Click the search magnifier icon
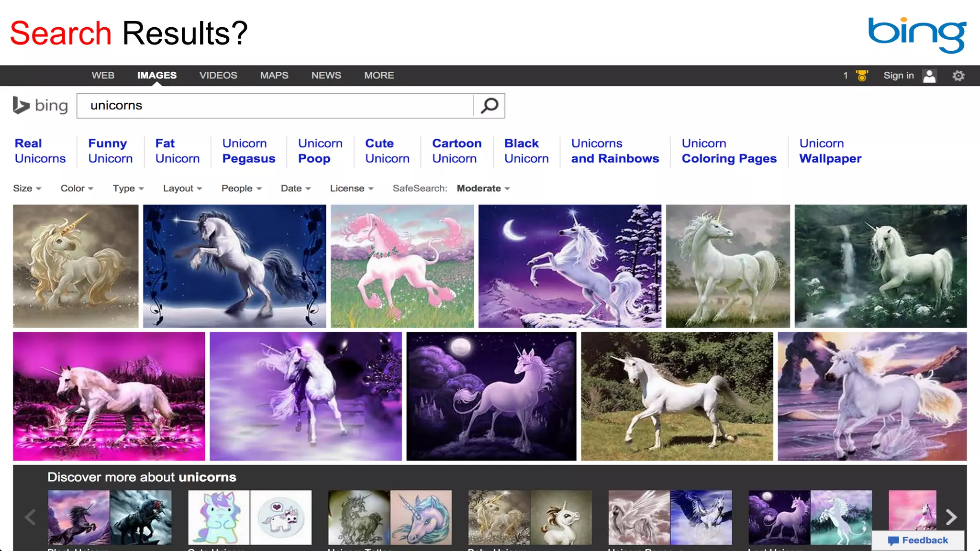Viewport: 980px width, 551px height. tap(489, 106)
